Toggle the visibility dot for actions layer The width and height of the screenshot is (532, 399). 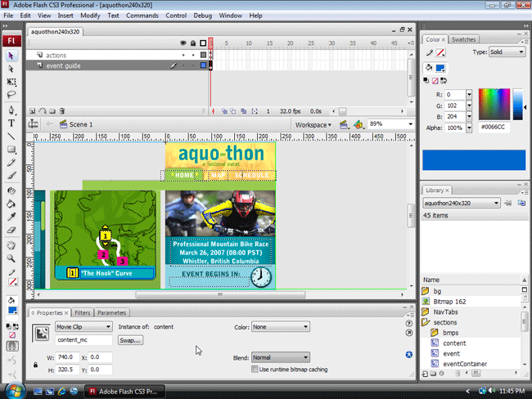183,55
